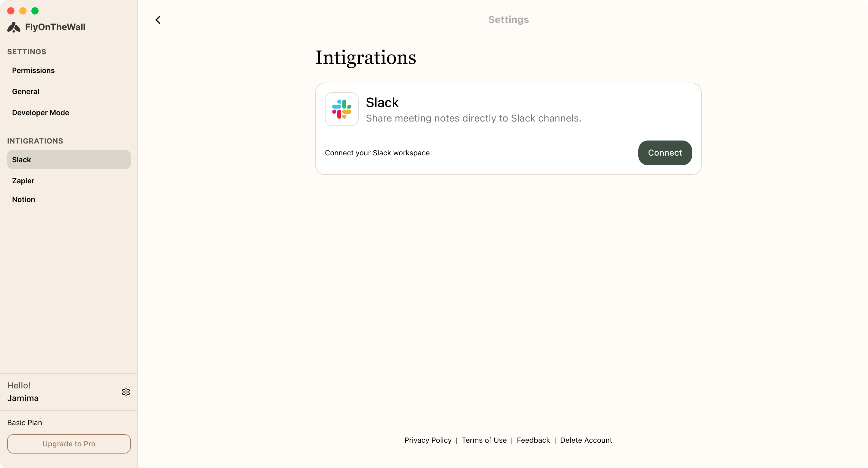
Task: Click the Settings title at the top
Action: click(x=508, y=20)
